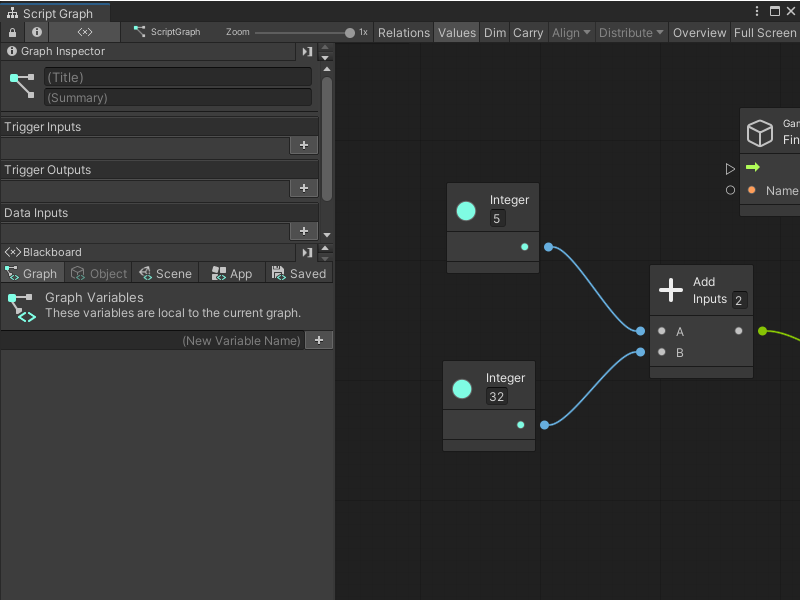Open the Distribute dropdown
Screen dimensions: 800x600
point(630,32)
